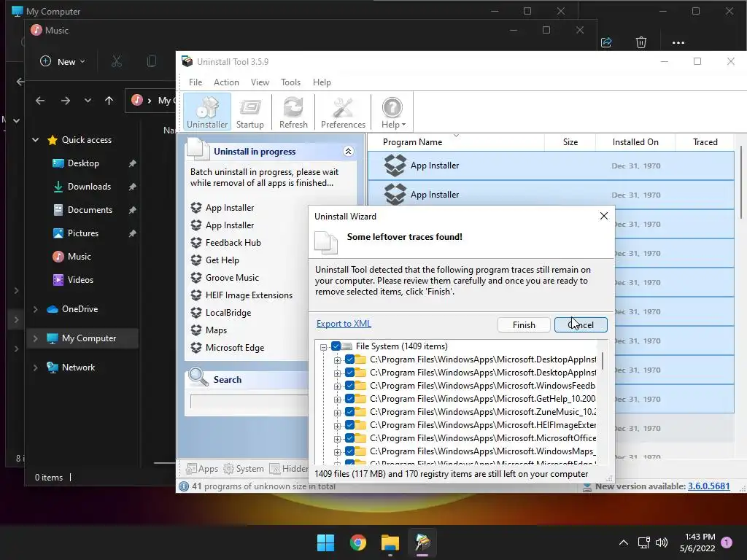The image size is (747, 560).
Task: Click the New button in the Music window
Action: [63, 61]
